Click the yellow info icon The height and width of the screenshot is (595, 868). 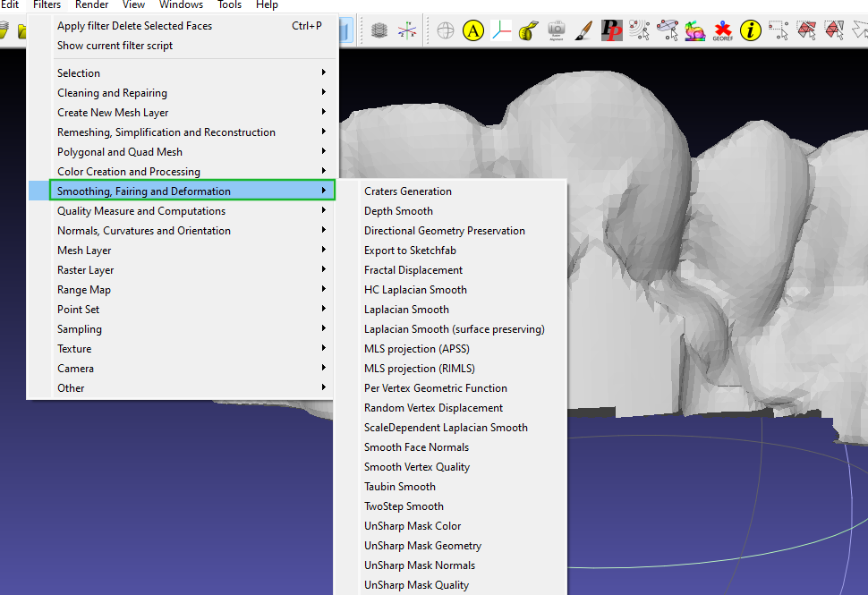pyautogui.click(x=749, y=30)
